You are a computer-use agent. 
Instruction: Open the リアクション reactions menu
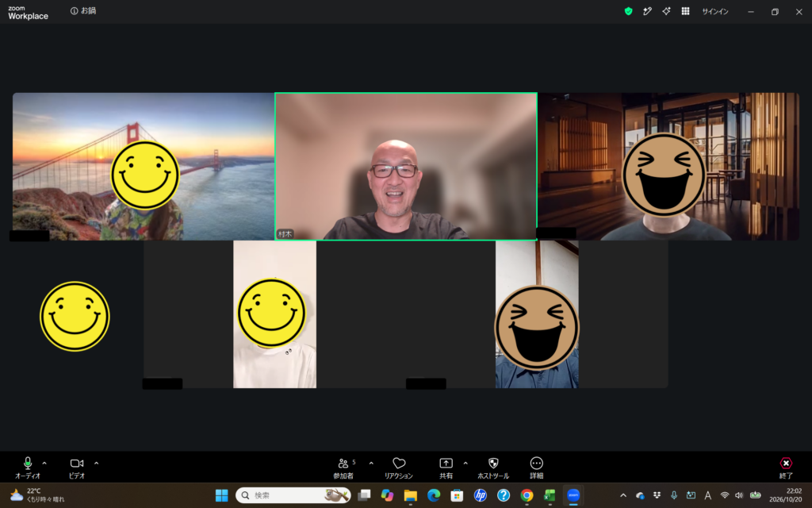pos(398,467)
